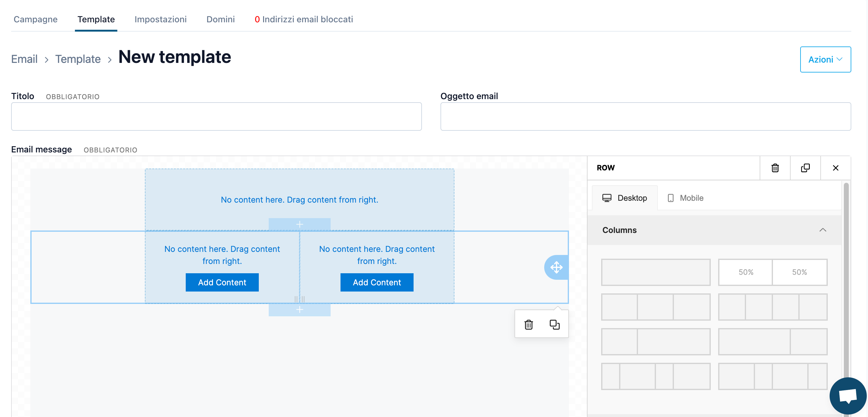The width and height of the screenshot is (868, 417).
Task: Duplicate row using ROW panel copy icon
Action: (805, 168)
